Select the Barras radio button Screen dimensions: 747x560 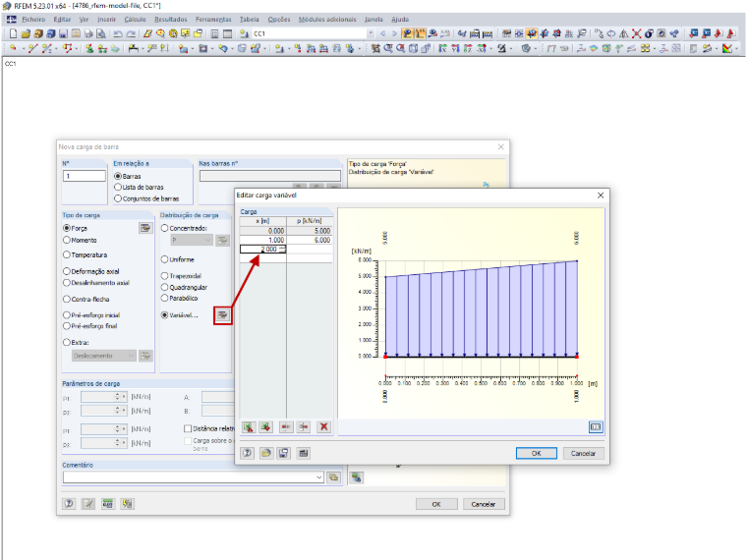[x=118, y=176]
